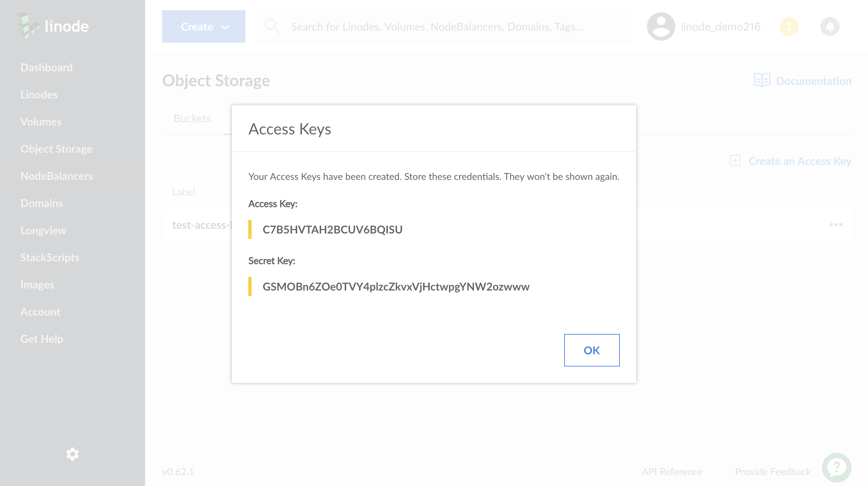Viewport: 868px width, 486px height.
Task: Click the yellow notification count badge
Action: tap(789, 26)
